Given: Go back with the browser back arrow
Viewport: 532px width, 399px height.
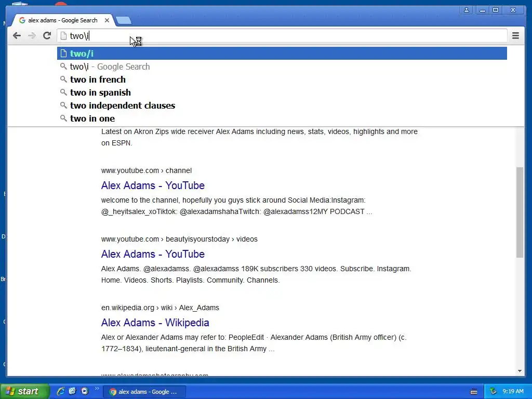Looking at the screenshot, I should [x=17, y=36].
